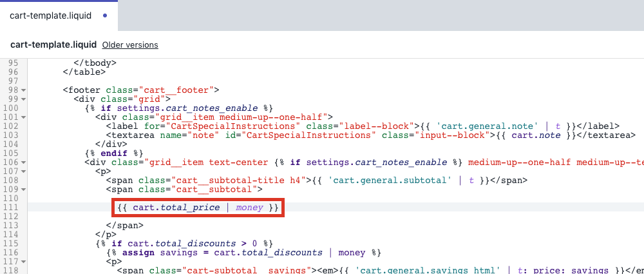Click the "cart__footer" class string
Viewport: 644px width, 274px height.
176,90
